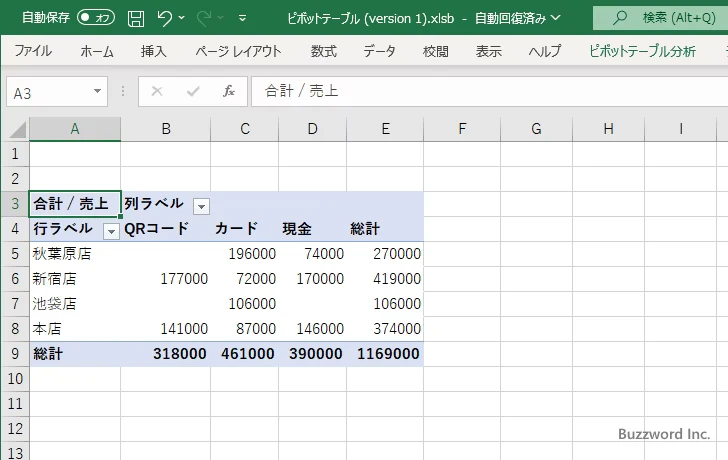Select column C header
Image resolution: width=728 pixels, height=460 pixels.
point(245,129)
